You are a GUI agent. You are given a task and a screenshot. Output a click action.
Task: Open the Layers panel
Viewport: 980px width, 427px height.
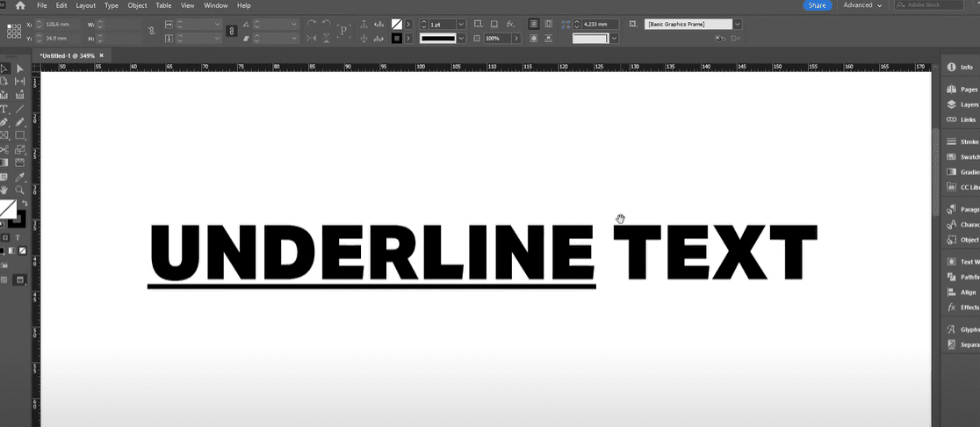point(962,105)
